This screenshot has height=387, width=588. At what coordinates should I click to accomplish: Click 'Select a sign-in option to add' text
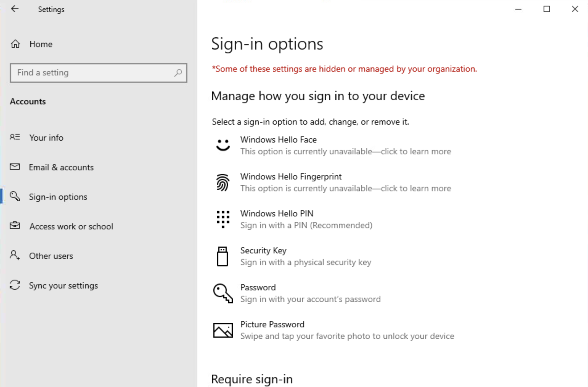[310, 122]
